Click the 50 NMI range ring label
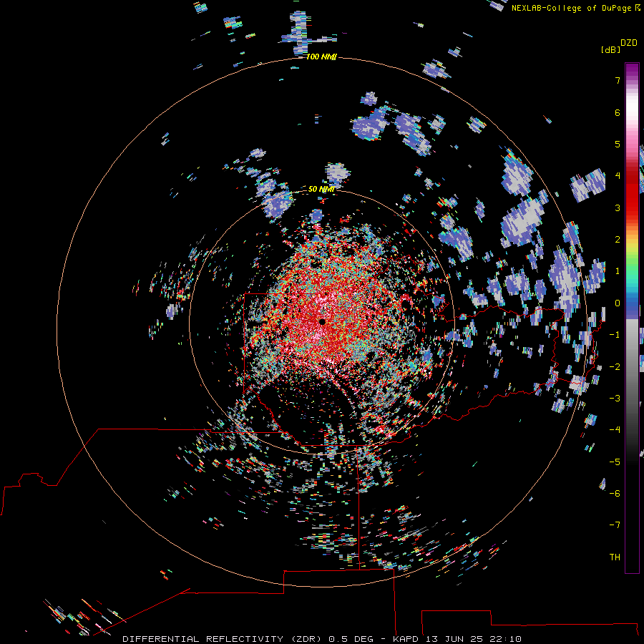644x644 pixels. pos(321,189)
